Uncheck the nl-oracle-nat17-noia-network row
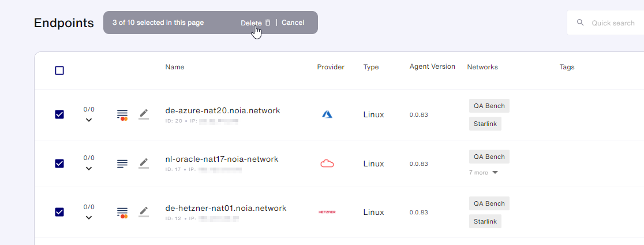This screenshot has width=644, height=245. point(59,164)
